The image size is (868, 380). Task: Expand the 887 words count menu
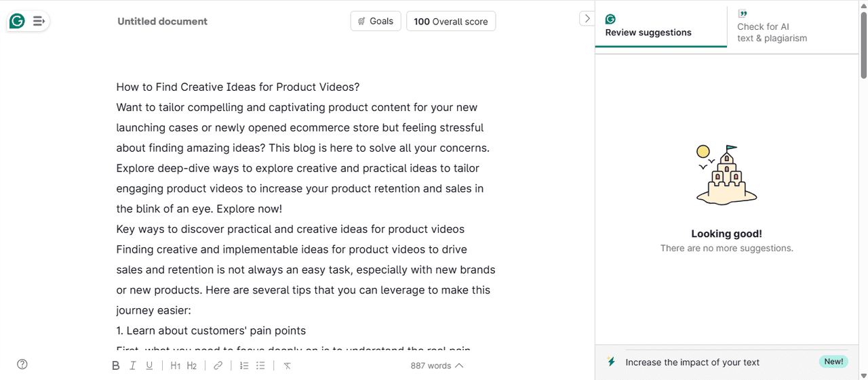(x=437, y=366)
